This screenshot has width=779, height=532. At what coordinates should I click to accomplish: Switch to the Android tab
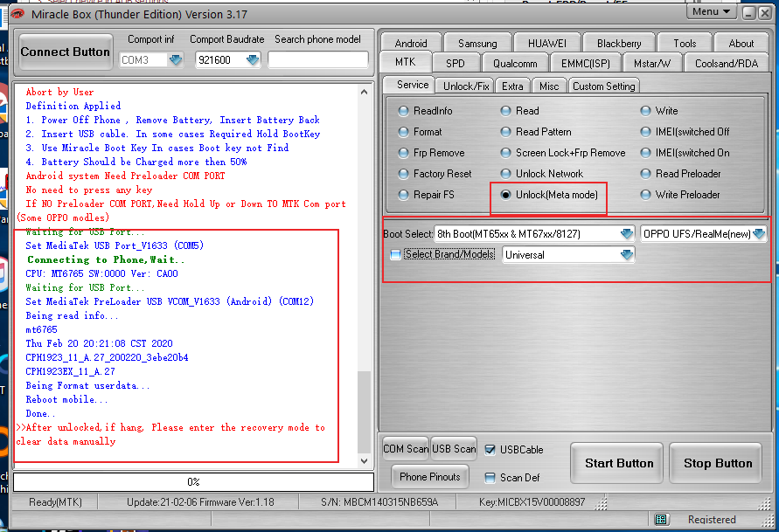[x=411, y=43]
